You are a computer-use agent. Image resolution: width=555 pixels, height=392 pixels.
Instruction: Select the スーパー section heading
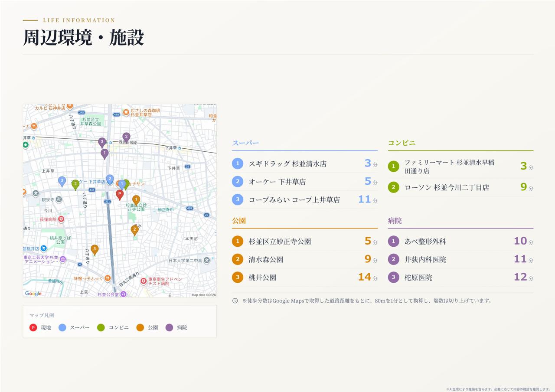pos(245,143)
